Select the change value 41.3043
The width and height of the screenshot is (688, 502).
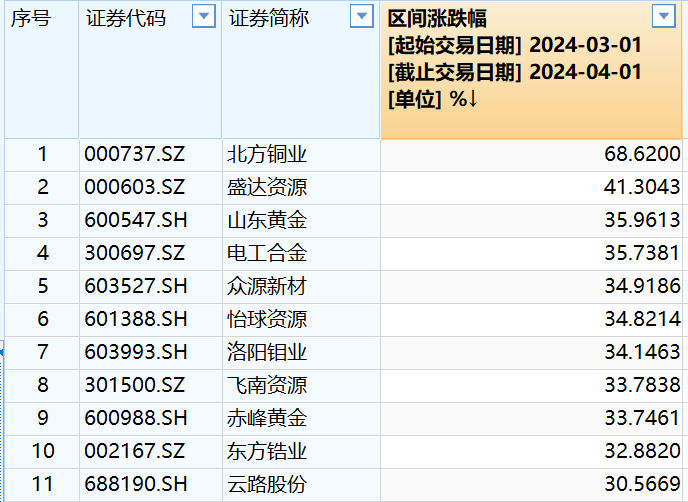(642, 187)
